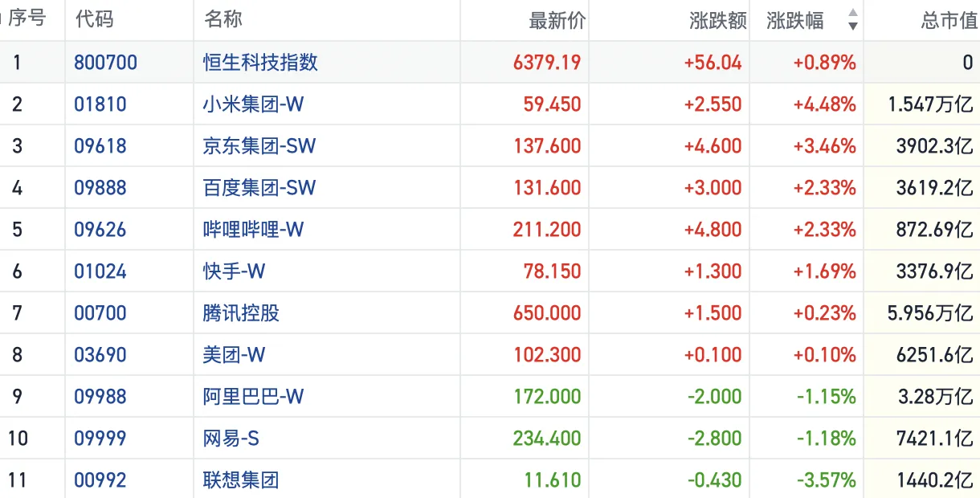Click the 涨跌幅 sort arrows icon
Viewport: 980px width, 498px height.
(x=853, y=20)
